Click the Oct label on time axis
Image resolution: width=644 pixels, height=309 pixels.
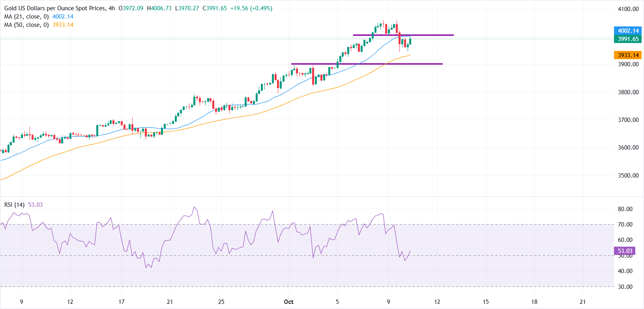(288, 302)
